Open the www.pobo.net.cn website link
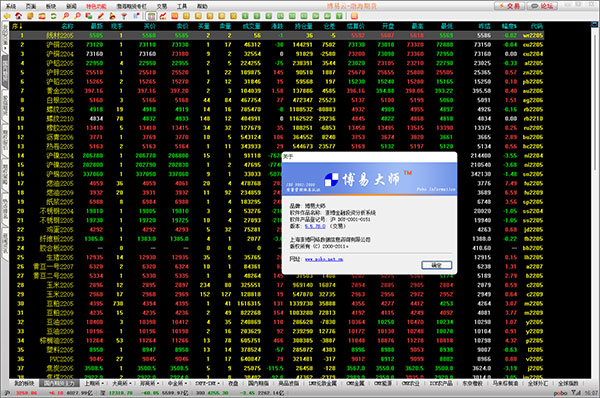600x398 pixels. tap(324, 259)
